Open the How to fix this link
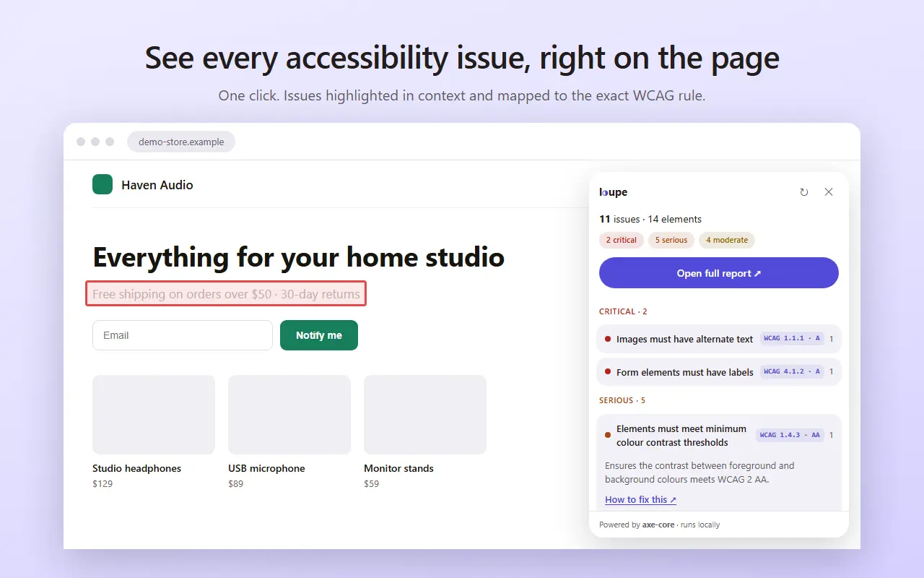 (x=641, y=499)
